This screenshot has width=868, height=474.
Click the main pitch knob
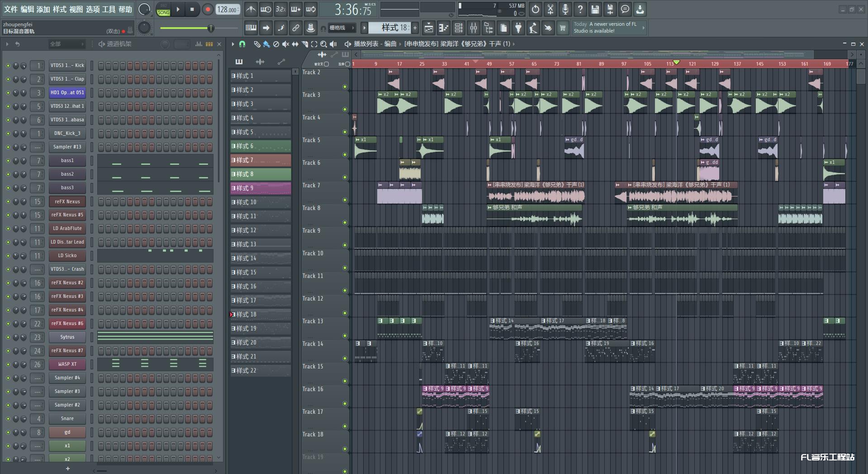click(144, 28)
